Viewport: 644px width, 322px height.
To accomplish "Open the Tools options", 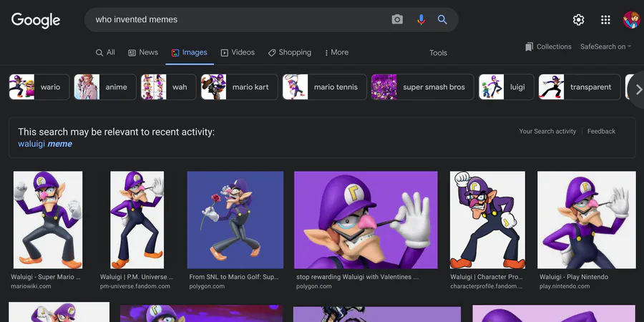I will [438, 53].
